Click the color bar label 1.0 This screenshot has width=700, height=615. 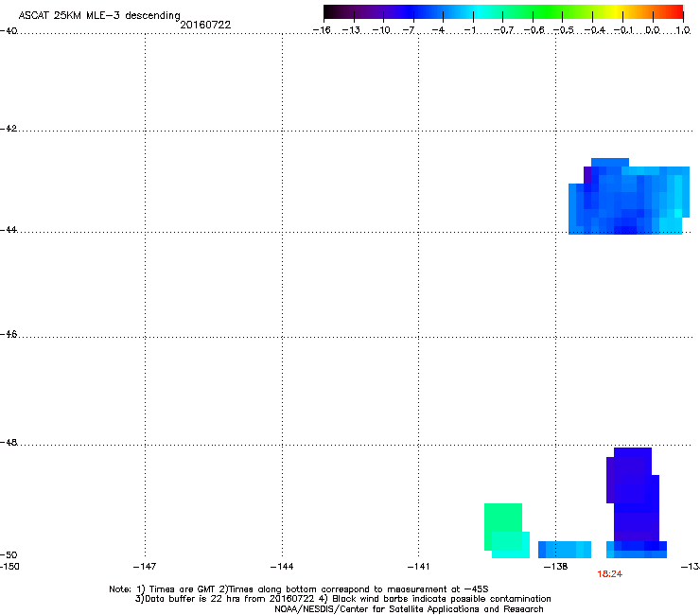tap(683, 30)
